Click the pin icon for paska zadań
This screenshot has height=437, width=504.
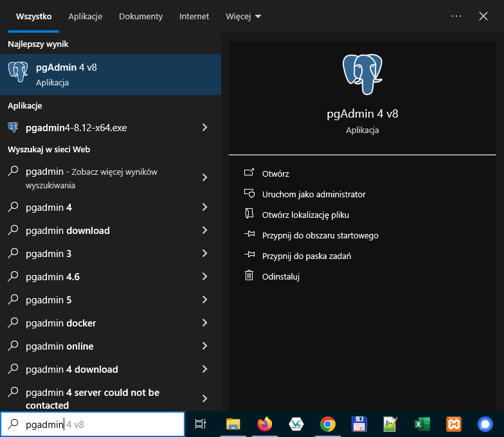[249, 255]
